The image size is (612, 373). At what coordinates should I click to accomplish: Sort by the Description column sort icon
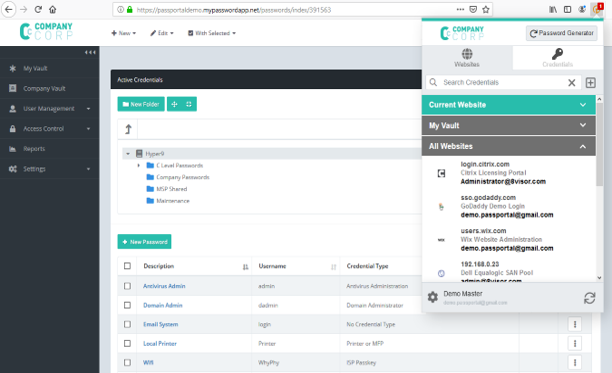(245, 267)
